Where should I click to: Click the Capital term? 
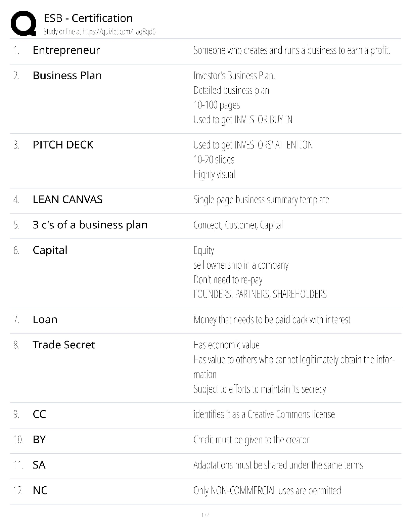coord(50,250)
